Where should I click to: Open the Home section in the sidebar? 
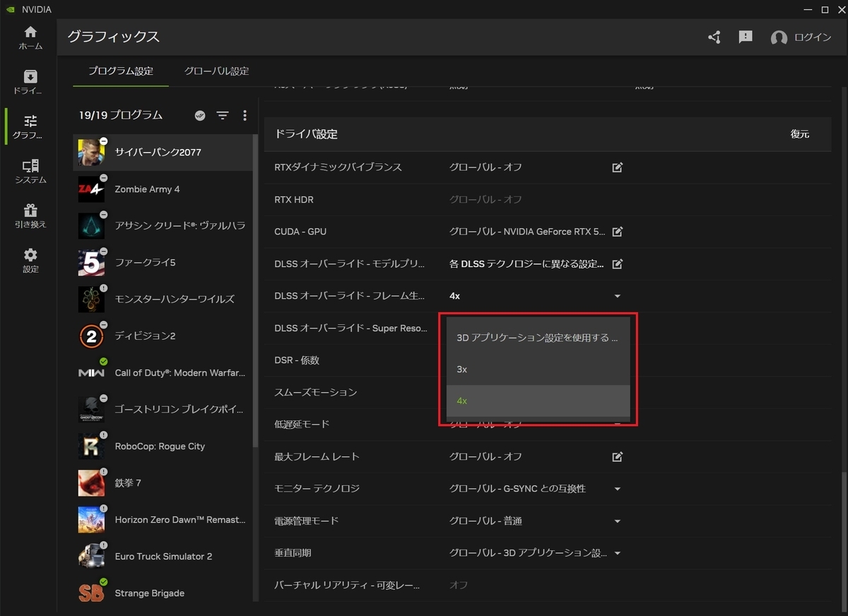30,38
